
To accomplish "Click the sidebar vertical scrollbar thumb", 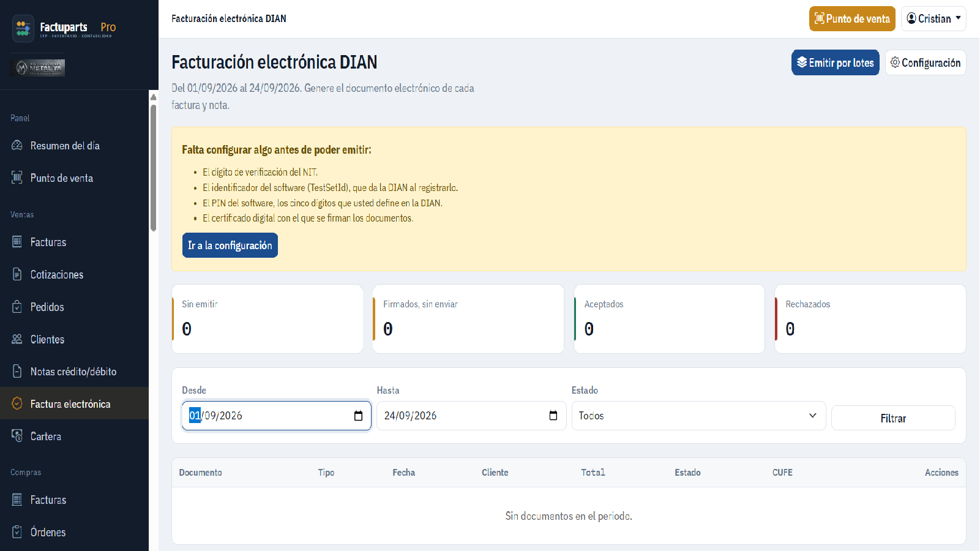I will [x=154, y=168].
